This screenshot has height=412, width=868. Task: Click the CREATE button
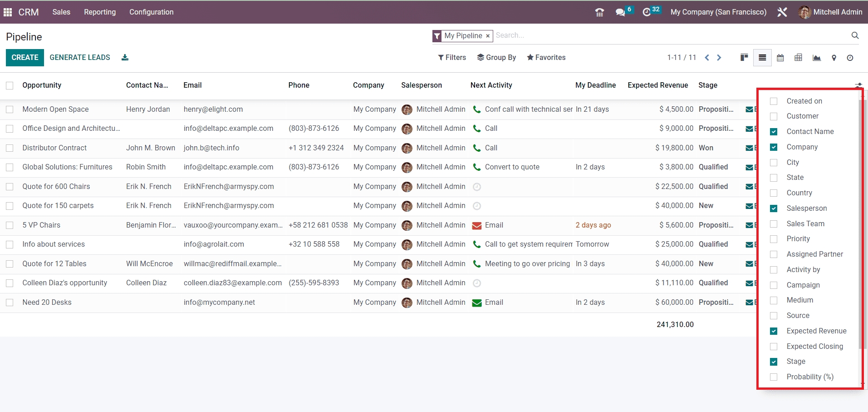(x=25, y=58)
